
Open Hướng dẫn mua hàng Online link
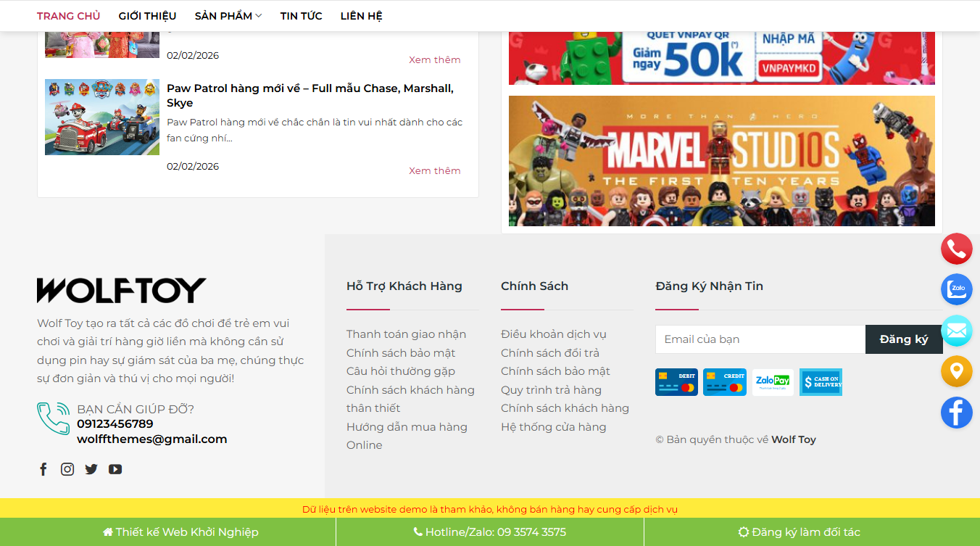[407, 436]
